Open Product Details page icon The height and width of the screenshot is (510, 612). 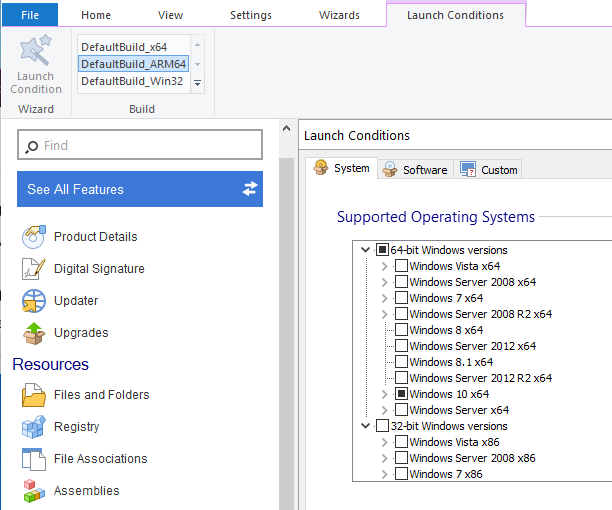pos(34,237)
